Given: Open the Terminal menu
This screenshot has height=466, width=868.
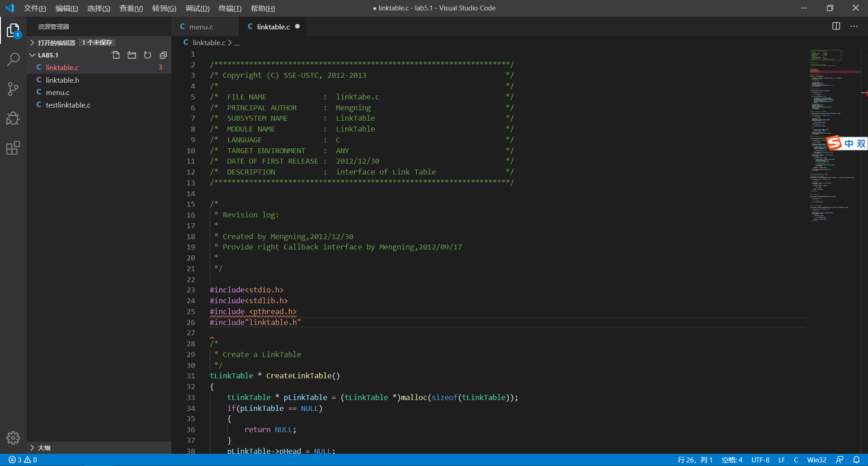Looking at the screenshot, I should click(230, 8).
